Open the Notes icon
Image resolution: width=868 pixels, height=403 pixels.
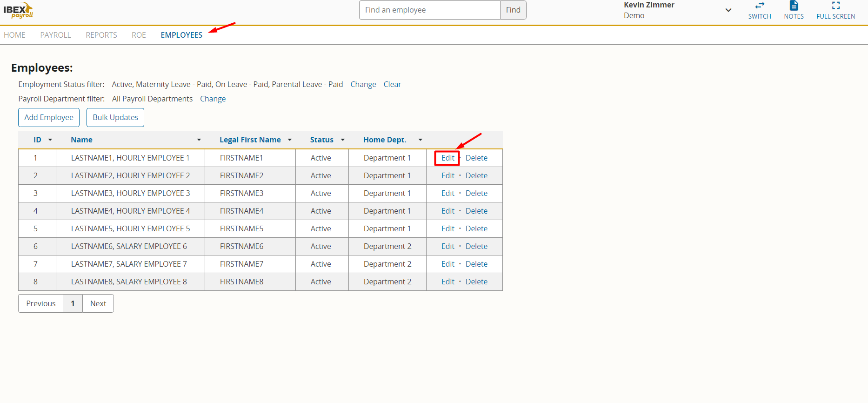click(794, 6)
